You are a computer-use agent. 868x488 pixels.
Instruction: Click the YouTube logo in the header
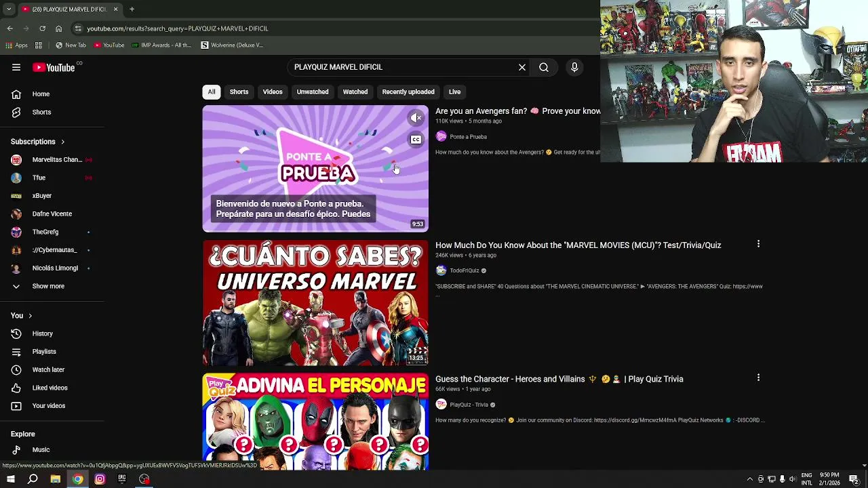click(54, 67)
